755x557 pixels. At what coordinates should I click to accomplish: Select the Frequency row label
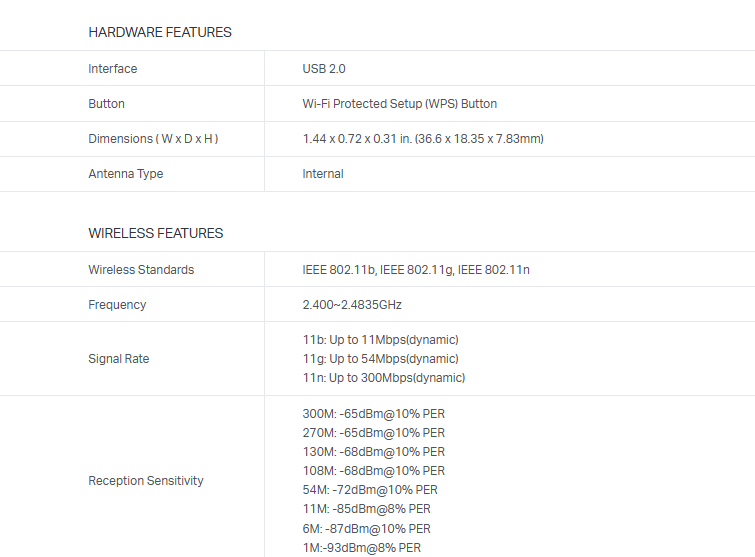117,305
